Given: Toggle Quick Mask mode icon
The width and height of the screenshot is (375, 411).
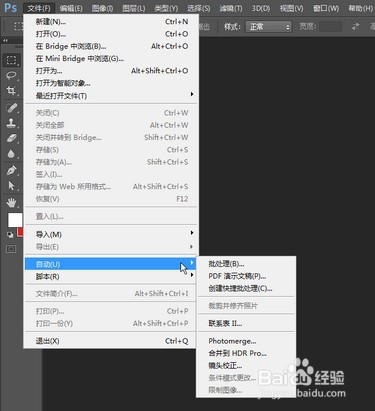Looking at the screenshot, I should [11, 249].
